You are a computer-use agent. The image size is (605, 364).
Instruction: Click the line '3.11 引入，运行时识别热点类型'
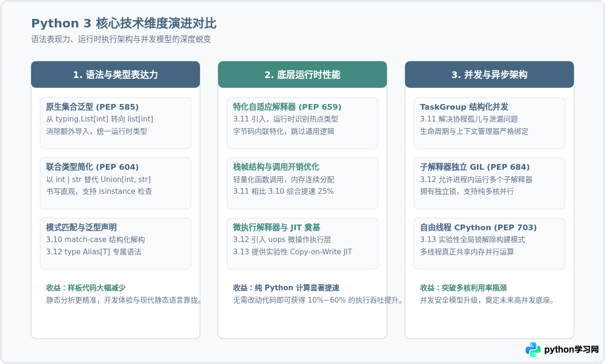(285, 119)
